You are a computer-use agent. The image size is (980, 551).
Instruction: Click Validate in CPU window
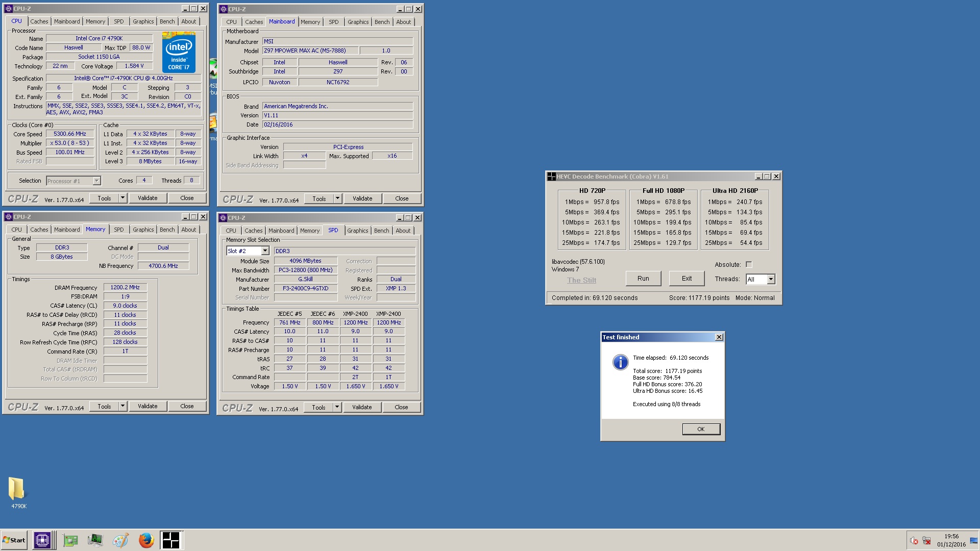148,198
